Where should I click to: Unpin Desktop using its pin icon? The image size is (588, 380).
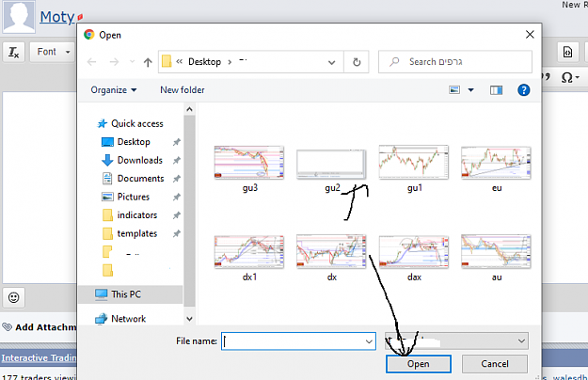[x=176, y=142]
